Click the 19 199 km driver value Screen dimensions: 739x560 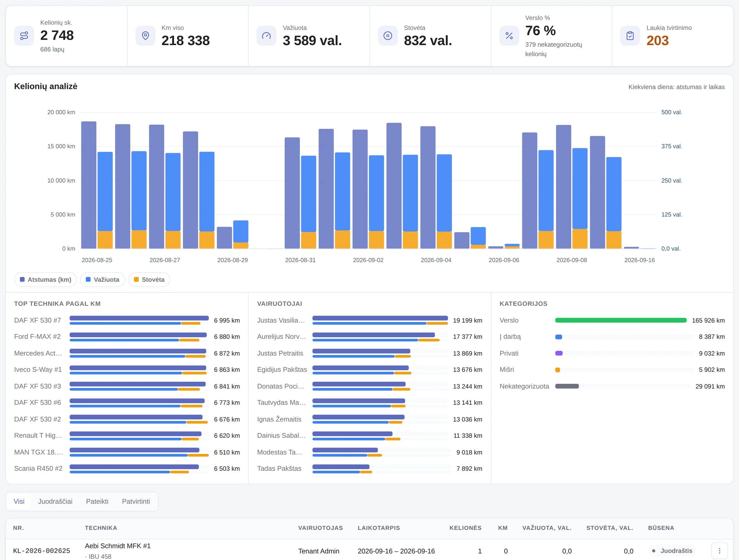467,320
